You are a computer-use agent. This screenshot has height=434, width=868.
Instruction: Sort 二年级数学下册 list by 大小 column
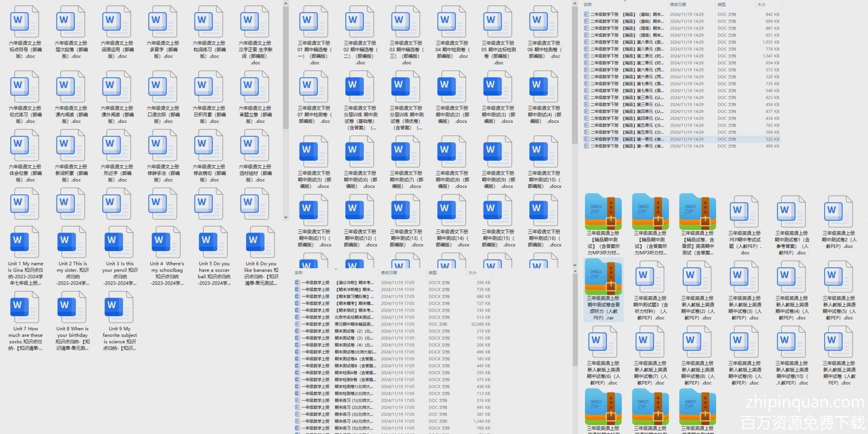tap(761, 5)
